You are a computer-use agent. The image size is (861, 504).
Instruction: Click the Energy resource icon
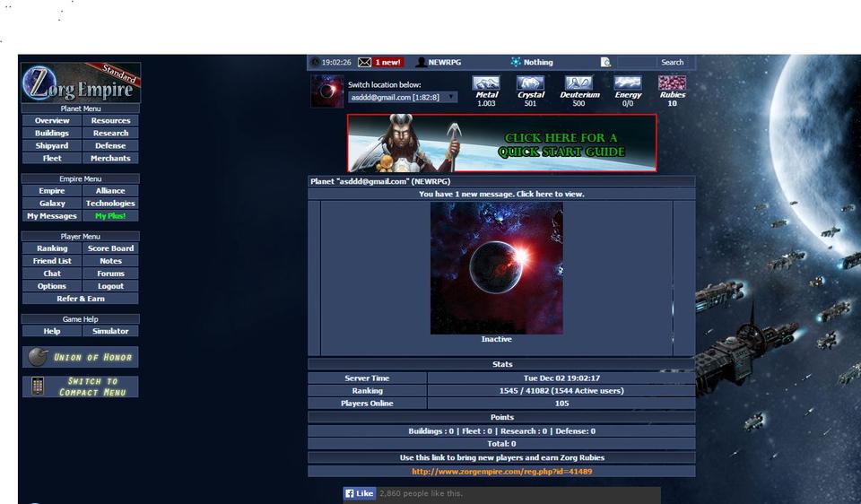628,83
